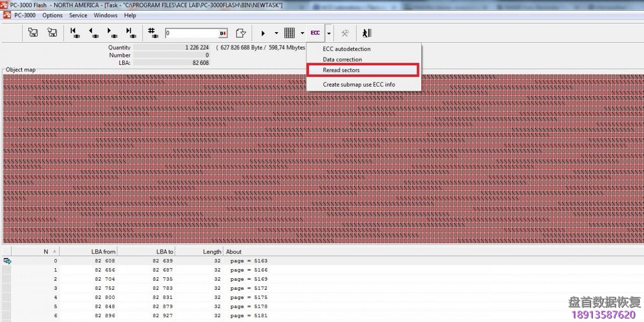Select Data correction menu entry

tap(342, 59)
